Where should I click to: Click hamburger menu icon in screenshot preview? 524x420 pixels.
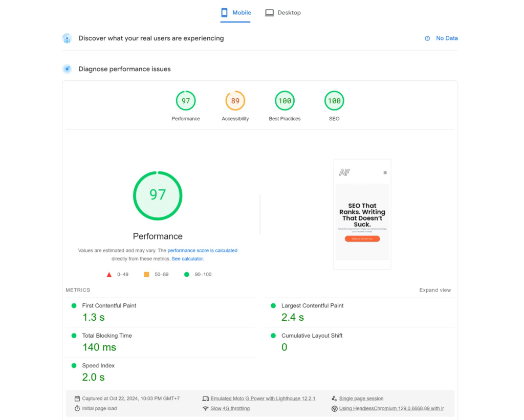[385, 173]
